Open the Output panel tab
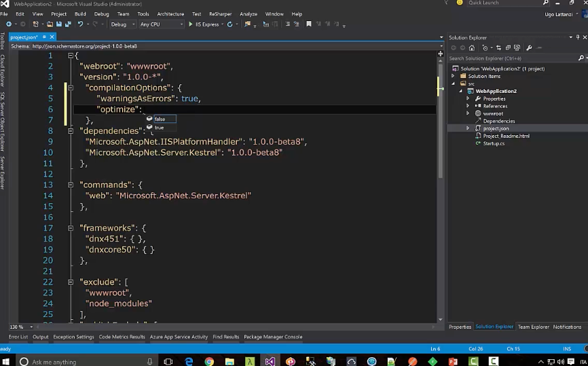Image resolution: width=588 pixels, height=366 pixels. click(x=41, y=337)
